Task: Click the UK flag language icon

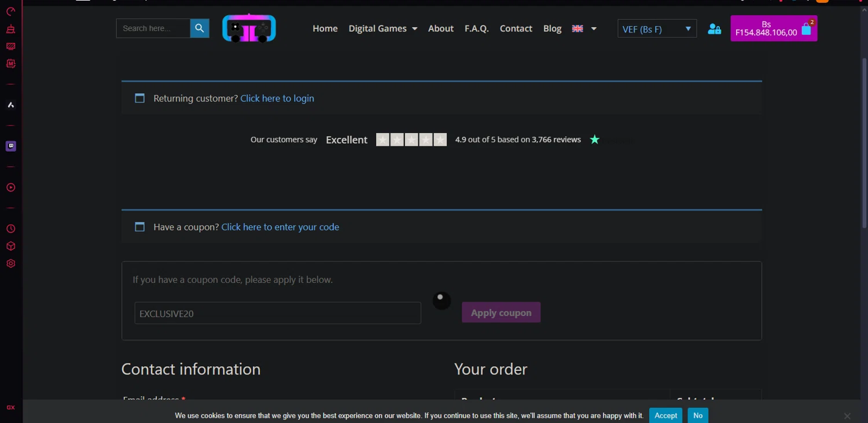Action: [578, 28]
